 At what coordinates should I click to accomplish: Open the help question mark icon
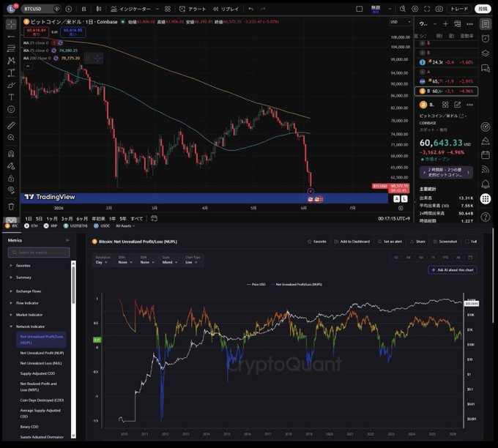(486, 217)
